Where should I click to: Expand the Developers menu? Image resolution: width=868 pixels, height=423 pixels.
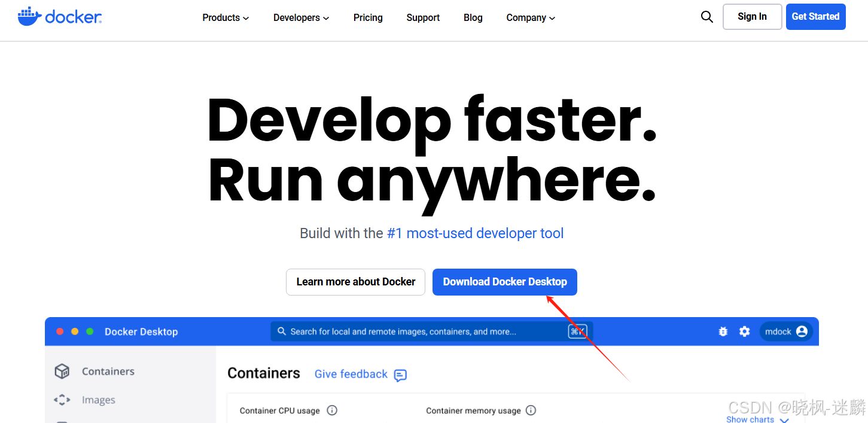click(301, 18)
